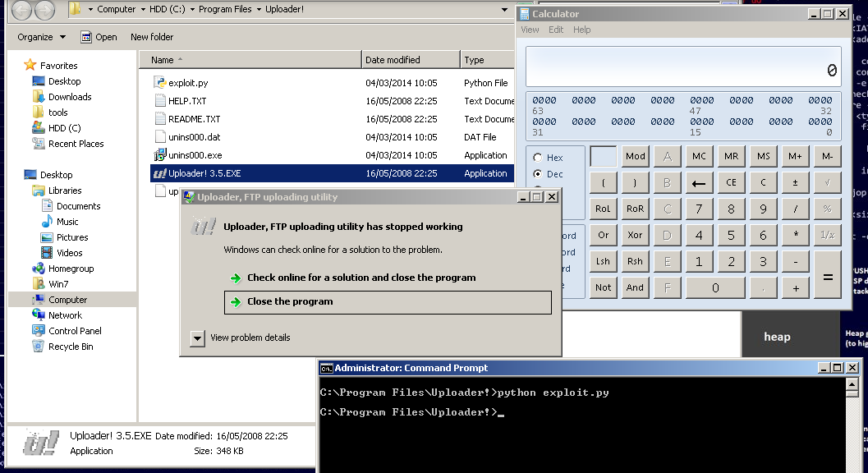Open the Python file icon for exploit.py
Image resolution: width=868 pixels, height=473 pixels.
[160, 82]
